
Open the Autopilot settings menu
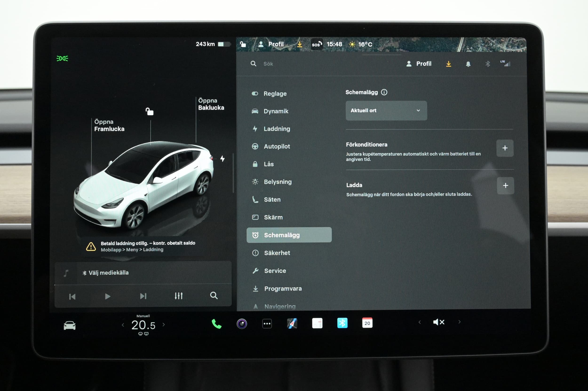(271, 146)
